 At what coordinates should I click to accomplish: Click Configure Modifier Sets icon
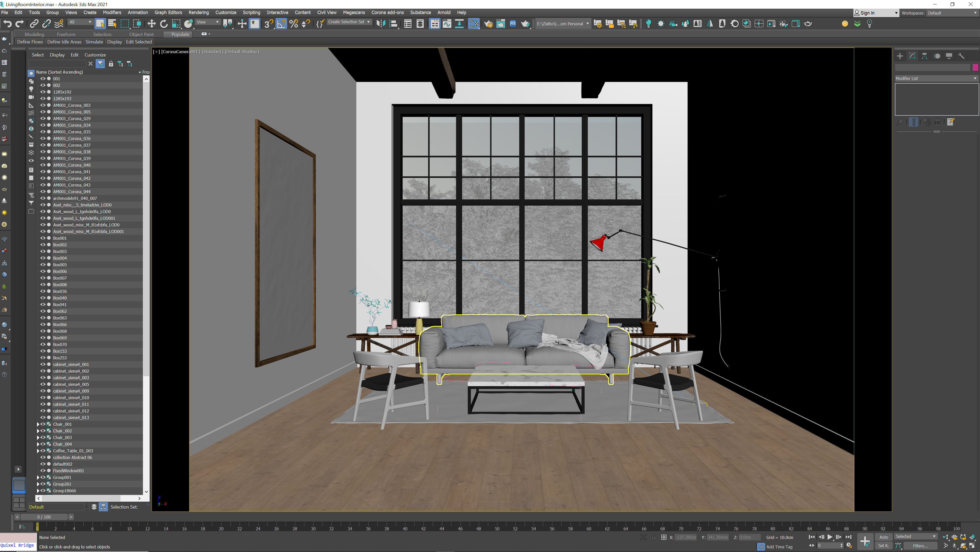coord(950,122)
